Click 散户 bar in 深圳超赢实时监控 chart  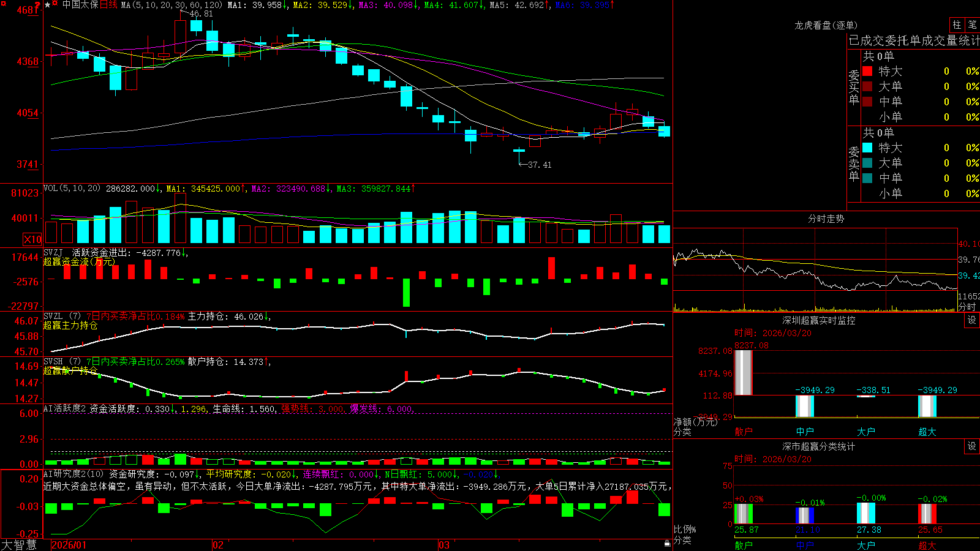[x=743, y=372]
